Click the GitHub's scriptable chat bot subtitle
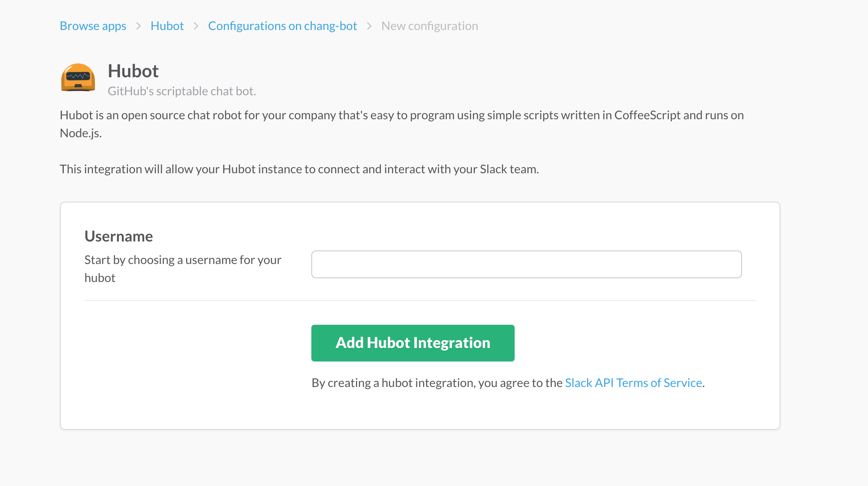This screenshot has height=486, width=868. [182, 91]
